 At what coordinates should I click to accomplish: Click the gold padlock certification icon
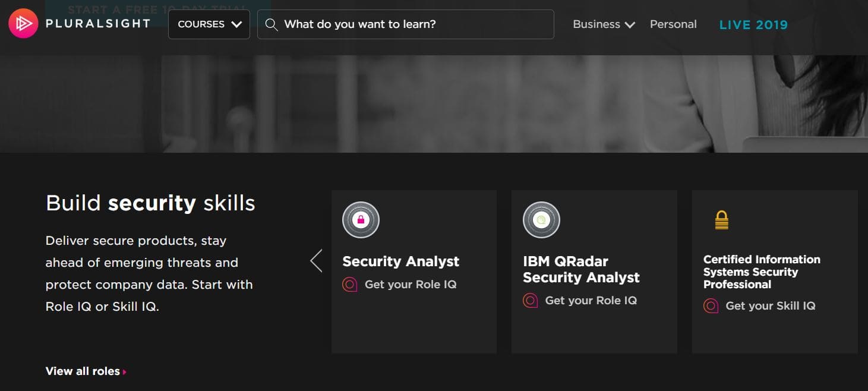tap(721, 220)
